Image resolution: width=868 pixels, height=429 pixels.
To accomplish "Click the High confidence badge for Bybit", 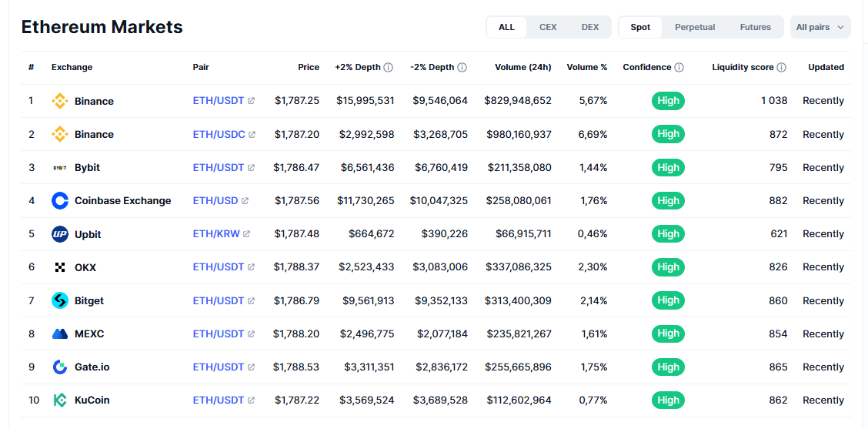I will click(668, 167).
